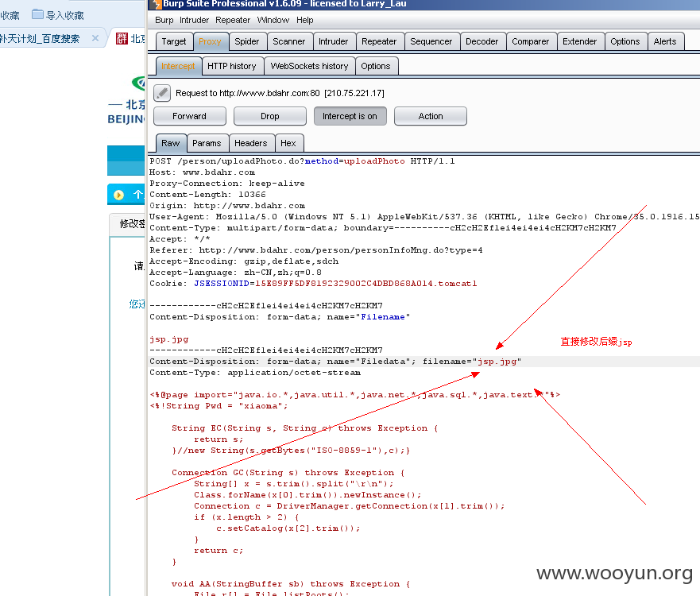Click the import favorites folder icon in the browser
The width and height of the screenshot is (700, 596).
[x=37, y=15]
